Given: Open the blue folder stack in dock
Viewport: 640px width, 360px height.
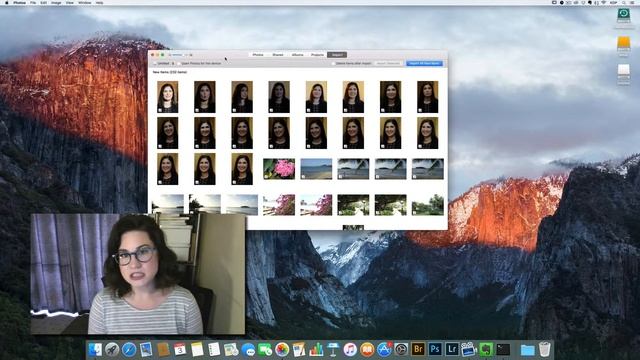Looking at the screenshot, I should [x=527, y=350].
